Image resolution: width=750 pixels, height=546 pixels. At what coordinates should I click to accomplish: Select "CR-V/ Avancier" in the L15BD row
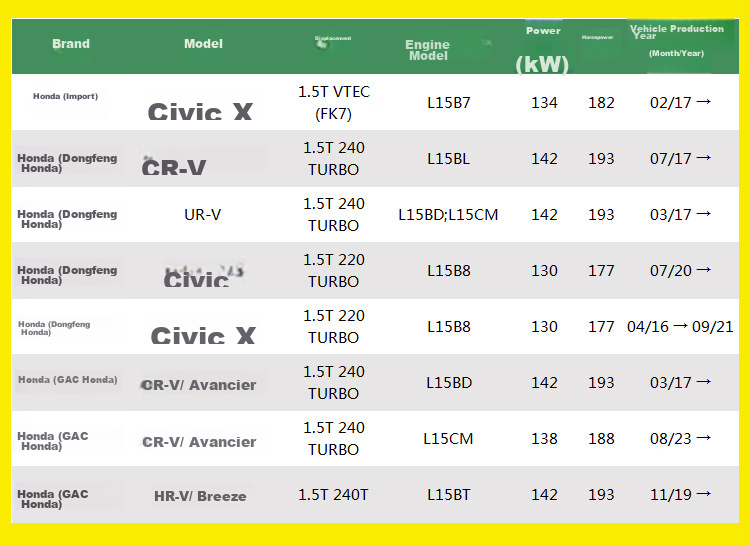tap(199, 385)
